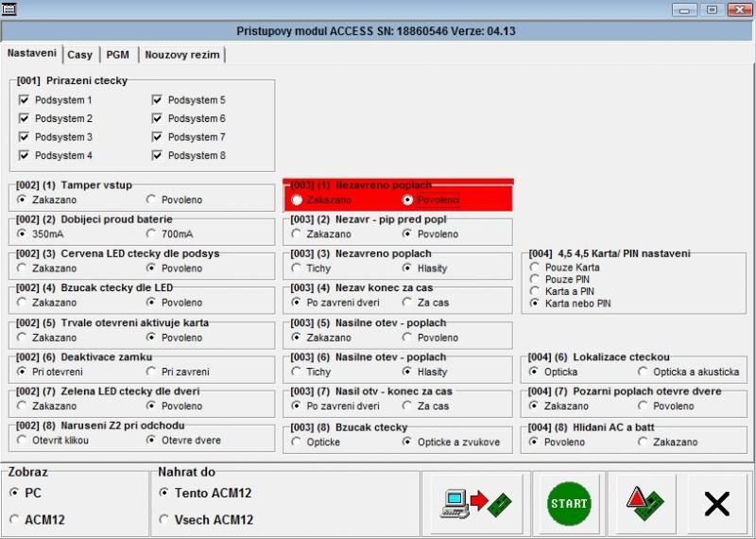Click the red triangle and green board icon

point(641,504)
